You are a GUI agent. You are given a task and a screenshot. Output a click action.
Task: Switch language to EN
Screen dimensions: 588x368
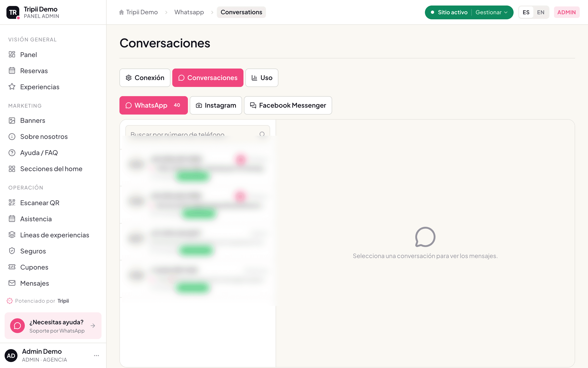[x=541, y=12]
